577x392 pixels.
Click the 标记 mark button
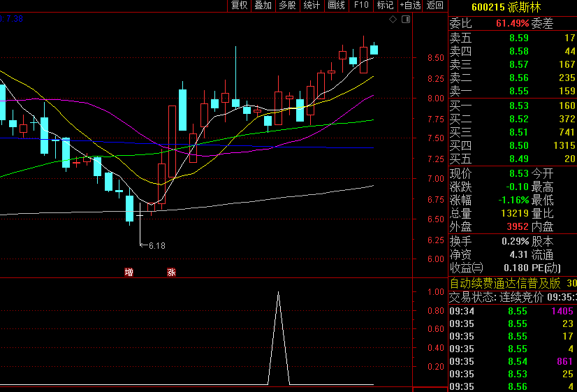point(386,5)
